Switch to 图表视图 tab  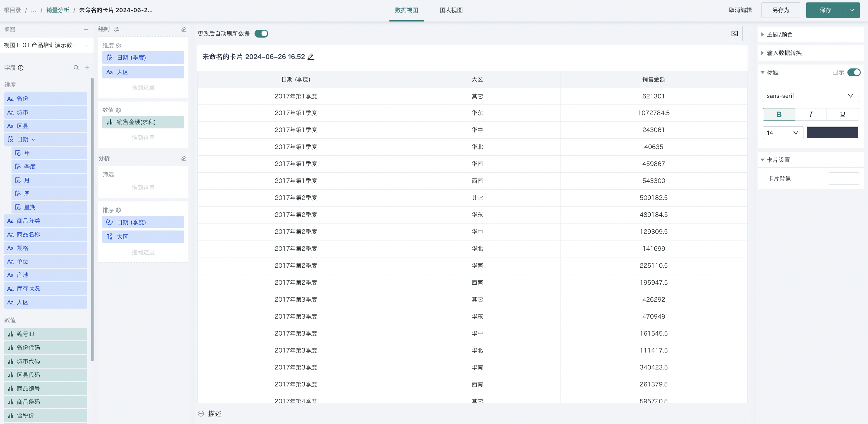(451, 10)
